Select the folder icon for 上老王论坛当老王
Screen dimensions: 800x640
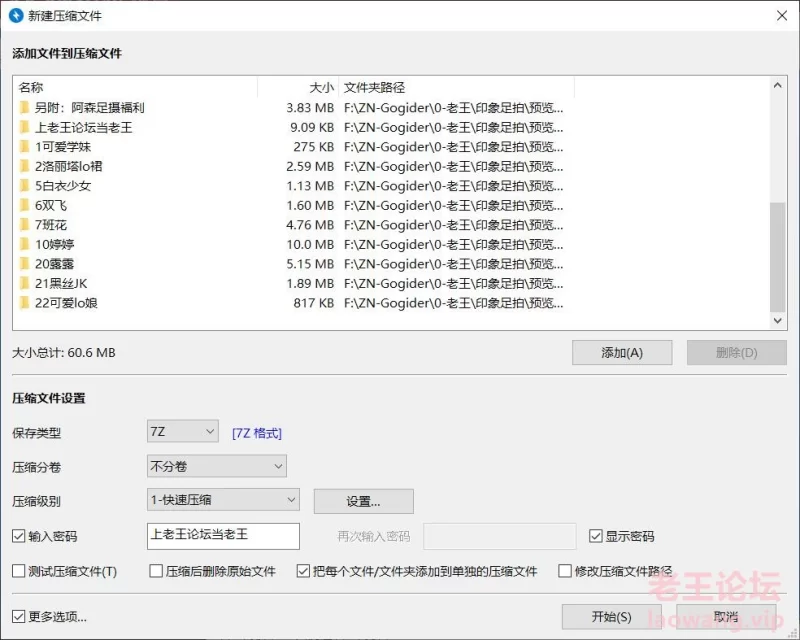point(24,127)
